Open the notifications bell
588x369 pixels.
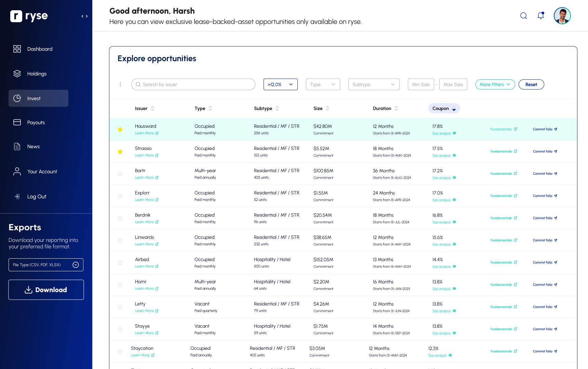point(540,16)
